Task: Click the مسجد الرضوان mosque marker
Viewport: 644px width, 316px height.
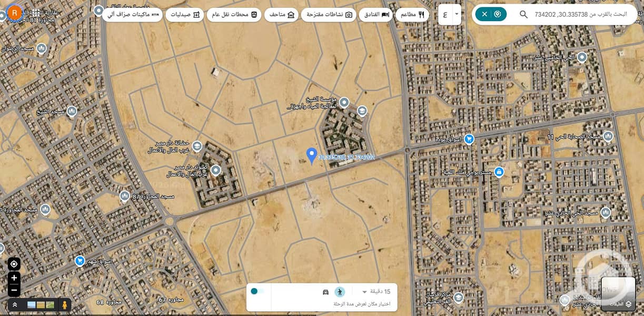Action: coord(41,48)
